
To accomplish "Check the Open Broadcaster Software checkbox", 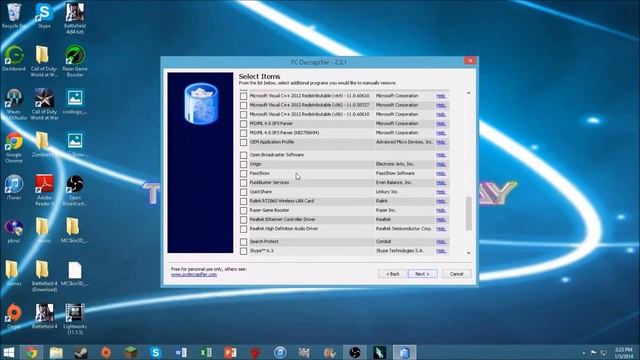I will pos(244,155).
